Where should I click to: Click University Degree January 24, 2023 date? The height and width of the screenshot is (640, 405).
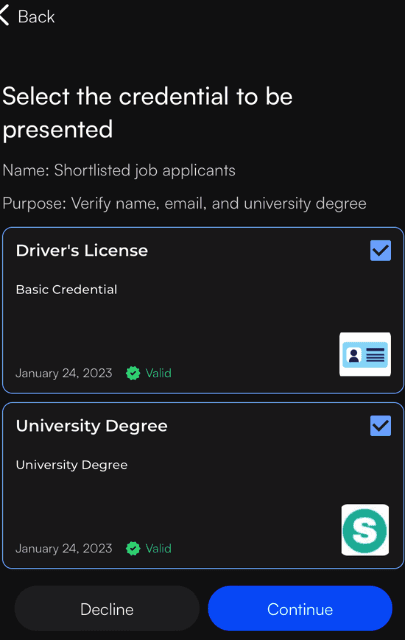click(64, 549)
